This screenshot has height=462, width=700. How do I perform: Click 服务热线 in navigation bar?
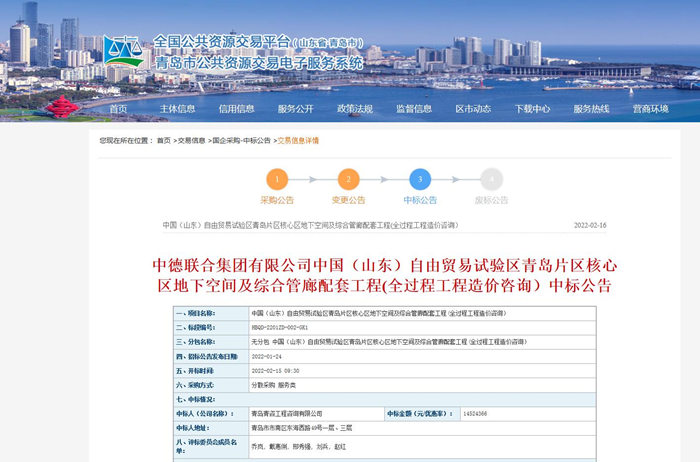[591, 109]
